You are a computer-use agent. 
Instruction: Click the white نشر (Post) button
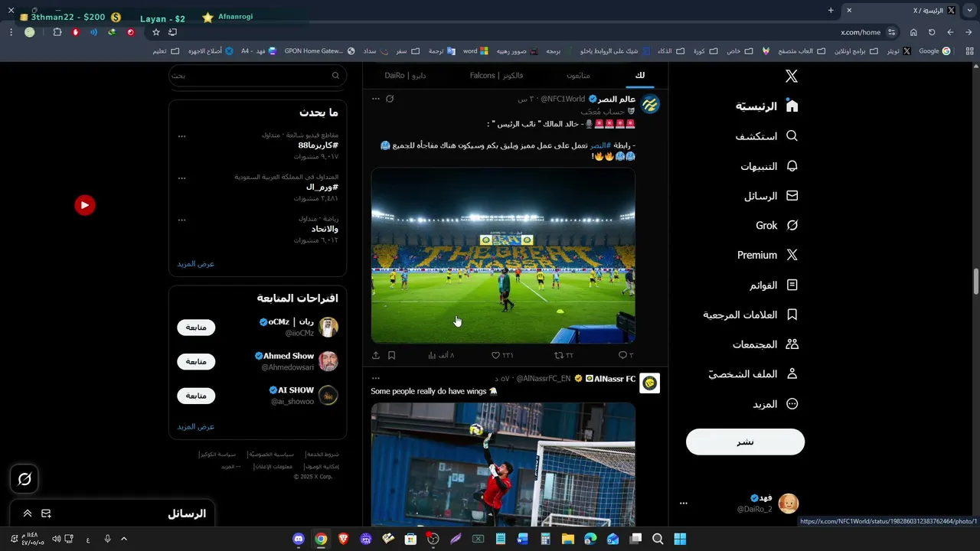(x=745, y=442)
